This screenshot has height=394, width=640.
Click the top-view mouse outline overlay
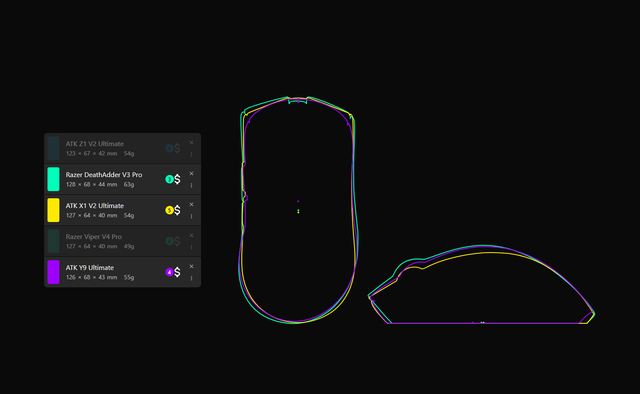tap(298, 210)
